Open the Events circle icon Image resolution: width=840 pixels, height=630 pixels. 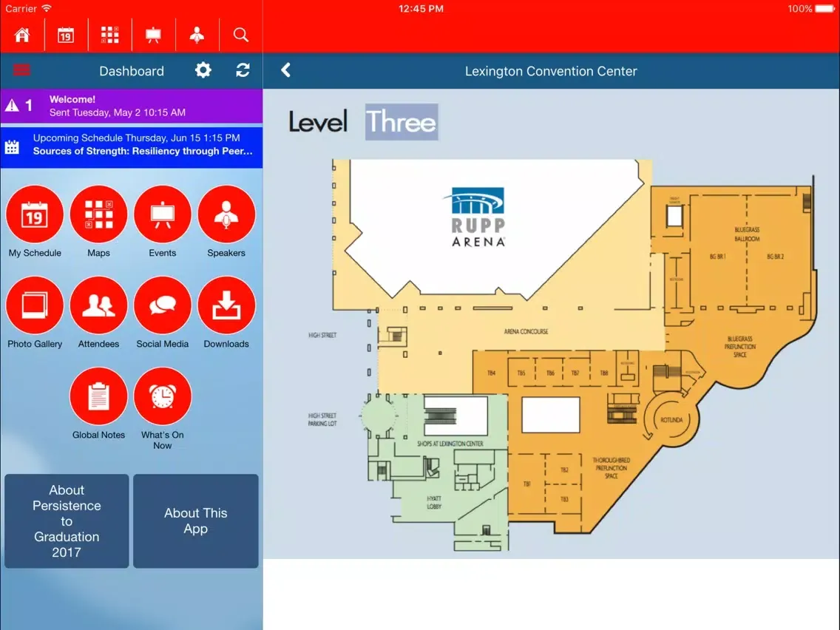163,214
